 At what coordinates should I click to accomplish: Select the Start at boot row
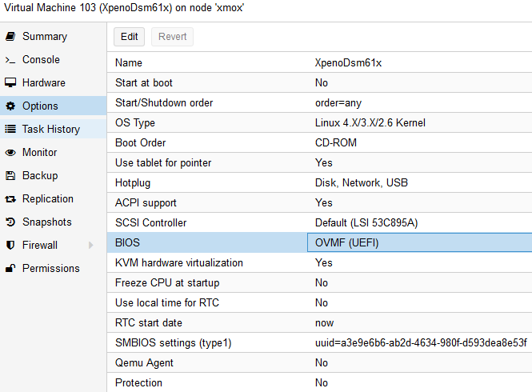(x=318, y=82)
